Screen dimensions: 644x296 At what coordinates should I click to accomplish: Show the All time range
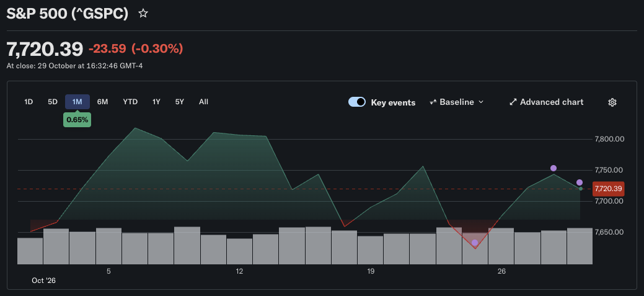pyautogui.click(x=204, y=102)
